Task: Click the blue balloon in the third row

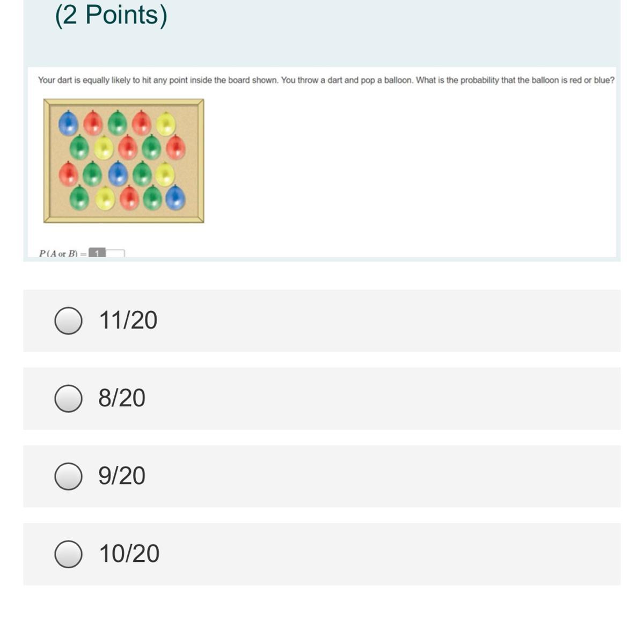Action: click(118, 174)
